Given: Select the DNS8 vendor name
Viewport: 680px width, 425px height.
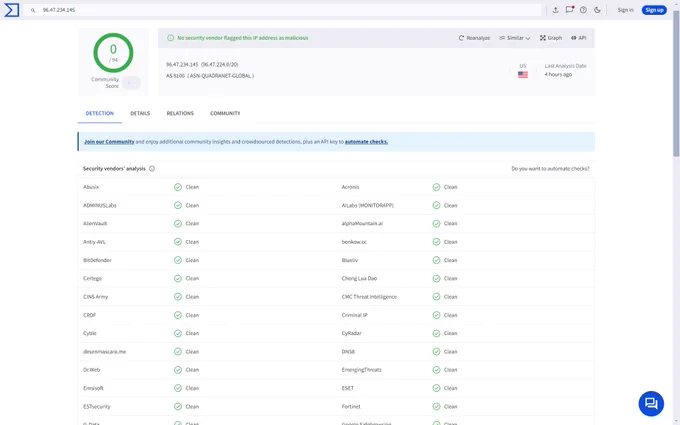Looking at the screenshot, I should coord(348,352).
